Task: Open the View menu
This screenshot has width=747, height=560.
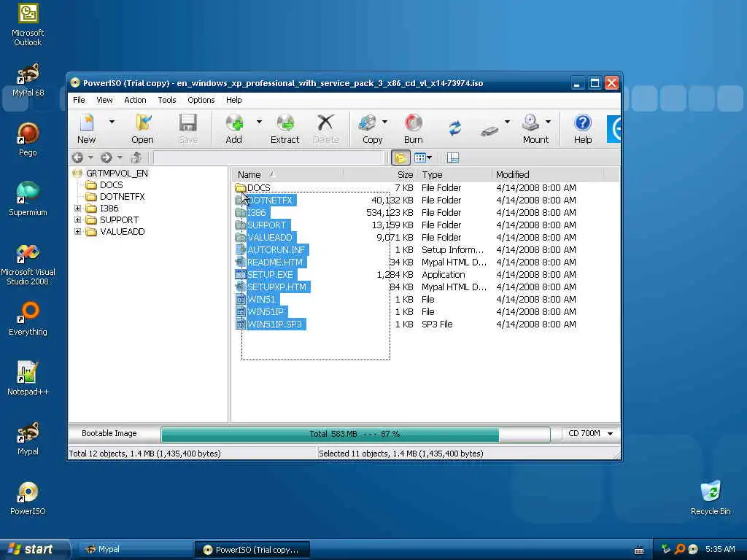Action: pos(104,100)
